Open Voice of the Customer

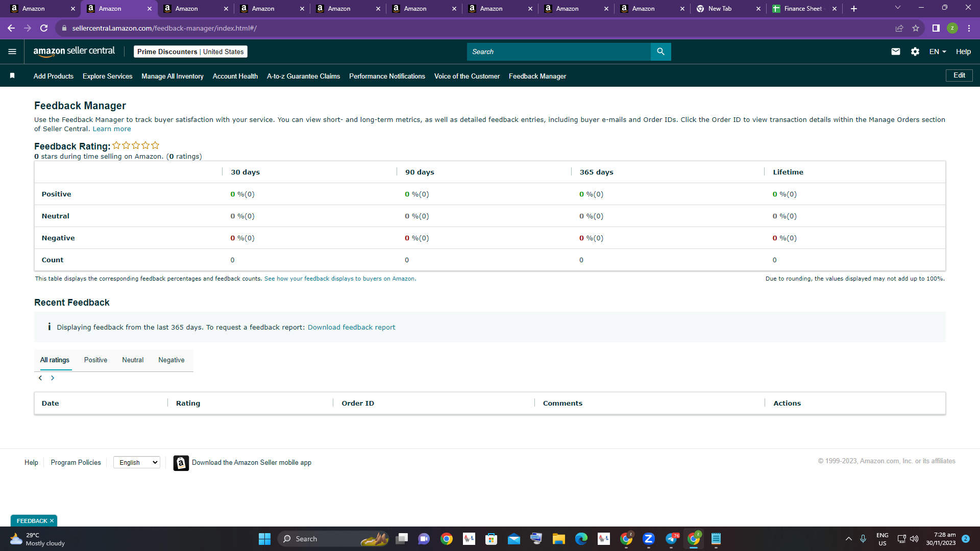click(x=467, y=76)
